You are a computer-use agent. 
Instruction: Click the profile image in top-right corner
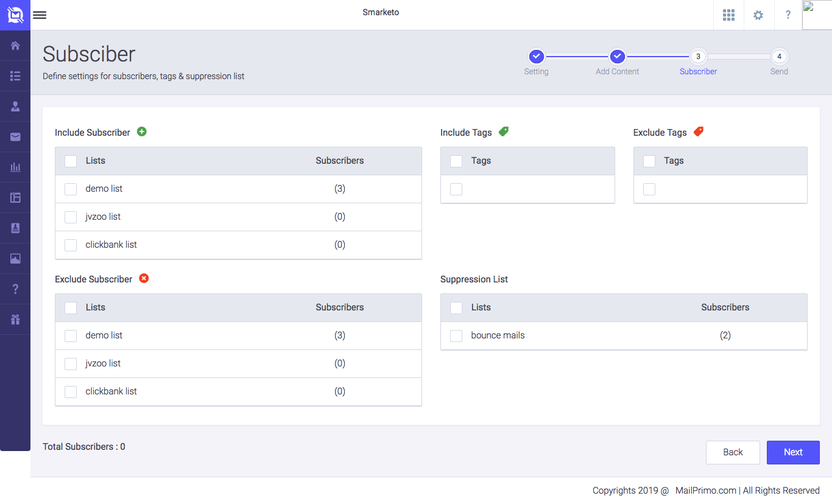pyautogui.click(x=817, y=15)
